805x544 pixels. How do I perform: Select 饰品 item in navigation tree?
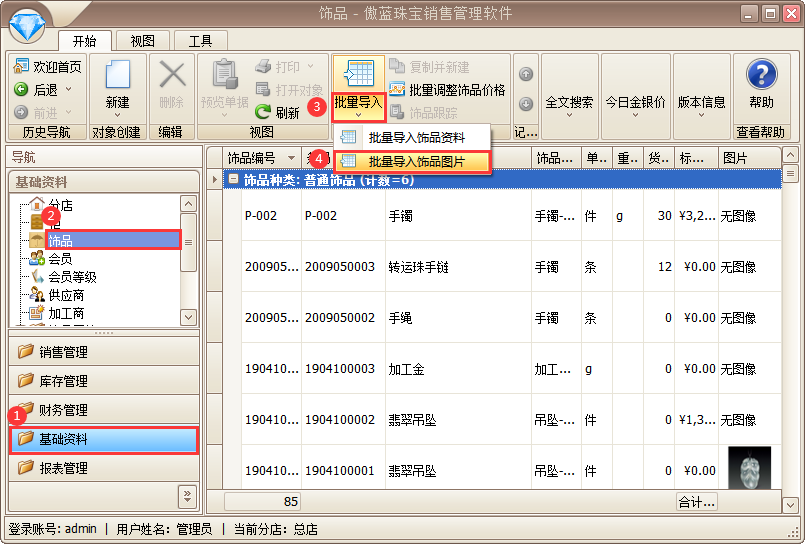click(x=112, y=240)
